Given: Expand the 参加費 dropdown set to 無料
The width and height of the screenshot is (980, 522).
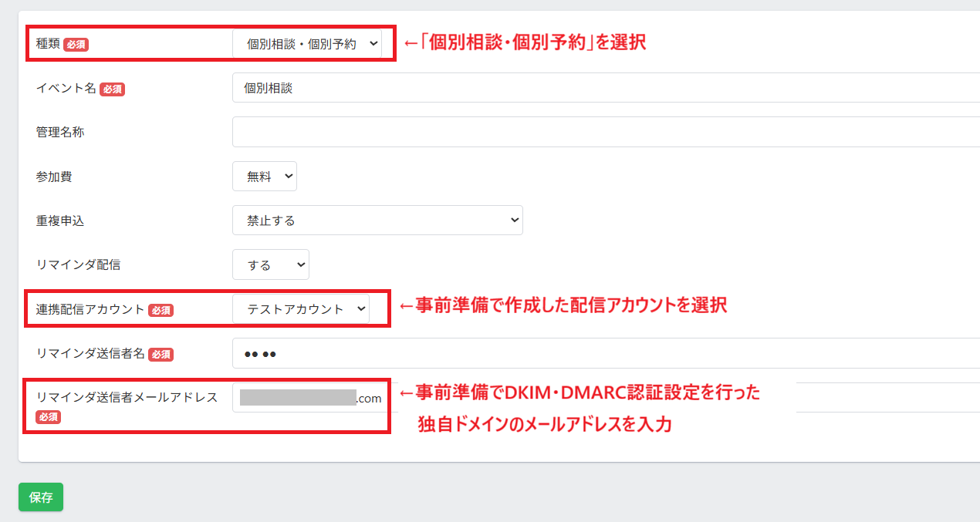Looking at the screenshot, I should click(x=265, y=177).
